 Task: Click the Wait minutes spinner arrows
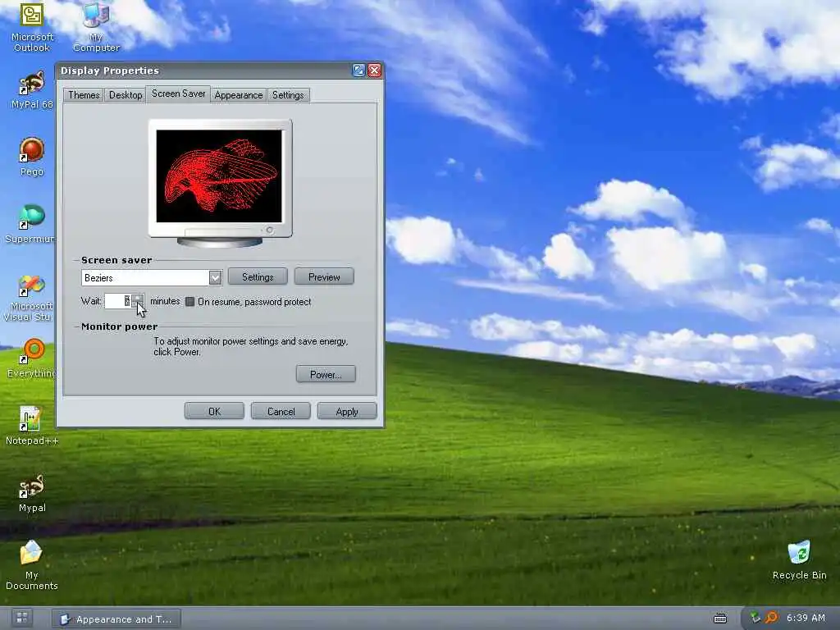pyautogui.click(x=138, y=301)
